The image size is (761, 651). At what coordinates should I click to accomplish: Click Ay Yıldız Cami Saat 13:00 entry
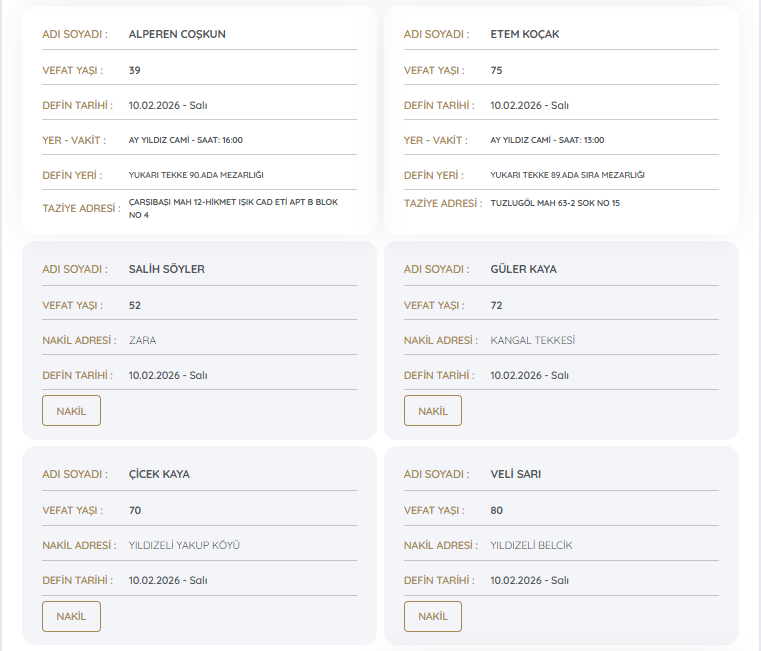(547, 140)
